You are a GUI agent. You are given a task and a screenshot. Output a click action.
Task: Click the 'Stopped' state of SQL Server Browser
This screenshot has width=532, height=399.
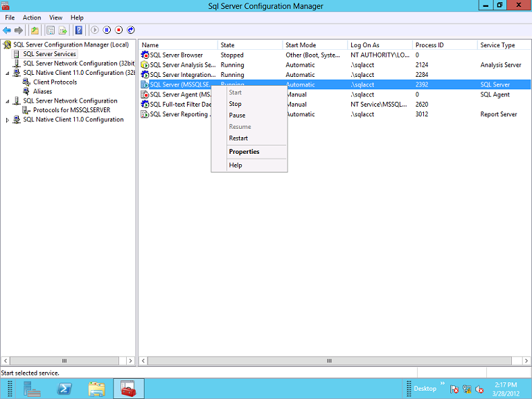(232, 55)
